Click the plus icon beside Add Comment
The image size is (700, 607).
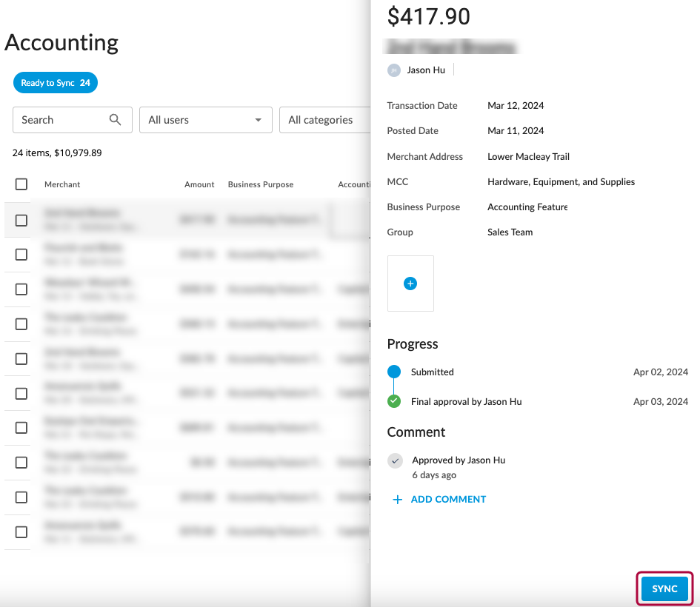(397, 500)
